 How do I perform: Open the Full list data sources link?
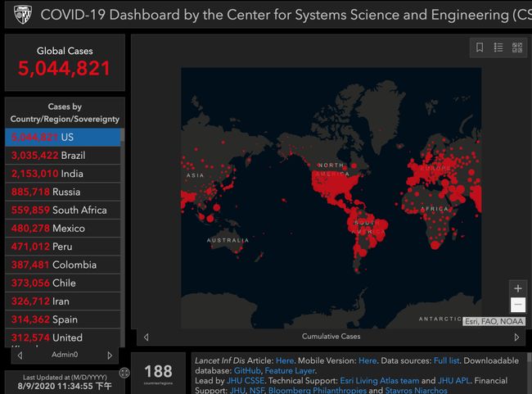(x=446, y=360)
